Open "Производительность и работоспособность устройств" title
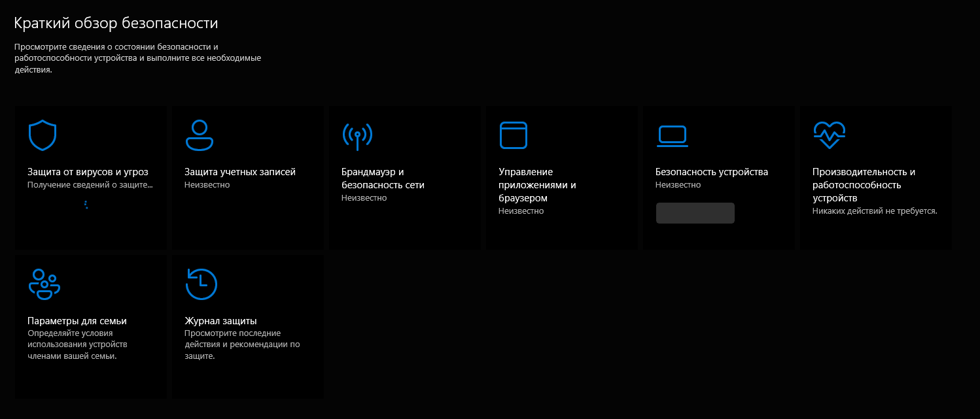The width and height of the screenshot is (980, 419). point(864,185)
